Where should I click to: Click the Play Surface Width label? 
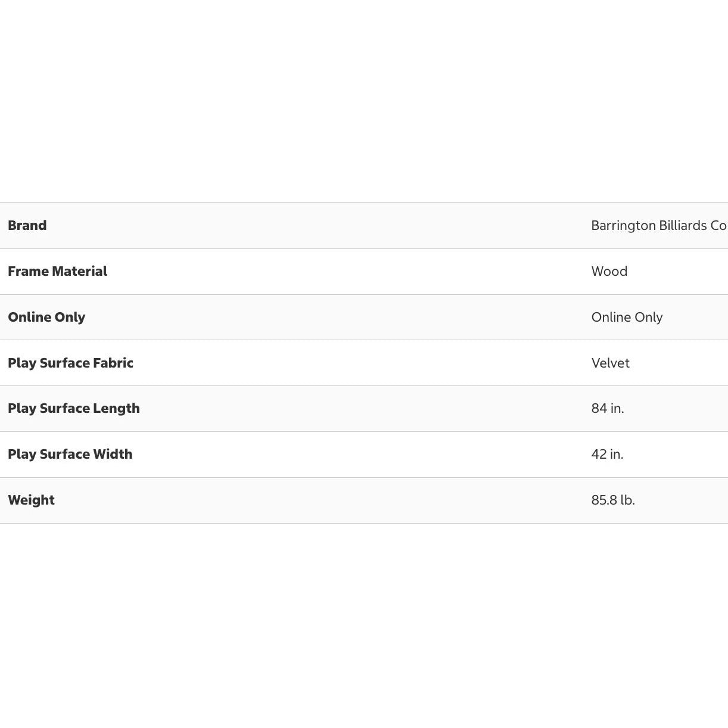pos(70,455)
